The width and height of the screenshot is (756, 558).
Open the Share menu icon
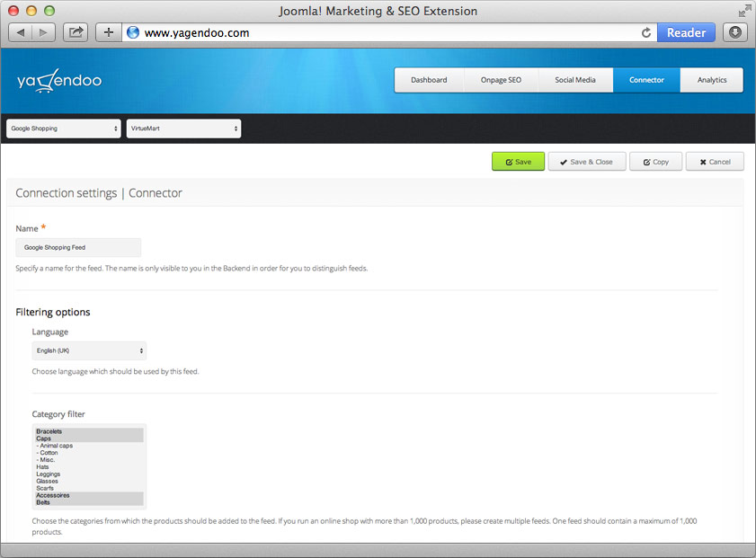[x=76, y=32]
